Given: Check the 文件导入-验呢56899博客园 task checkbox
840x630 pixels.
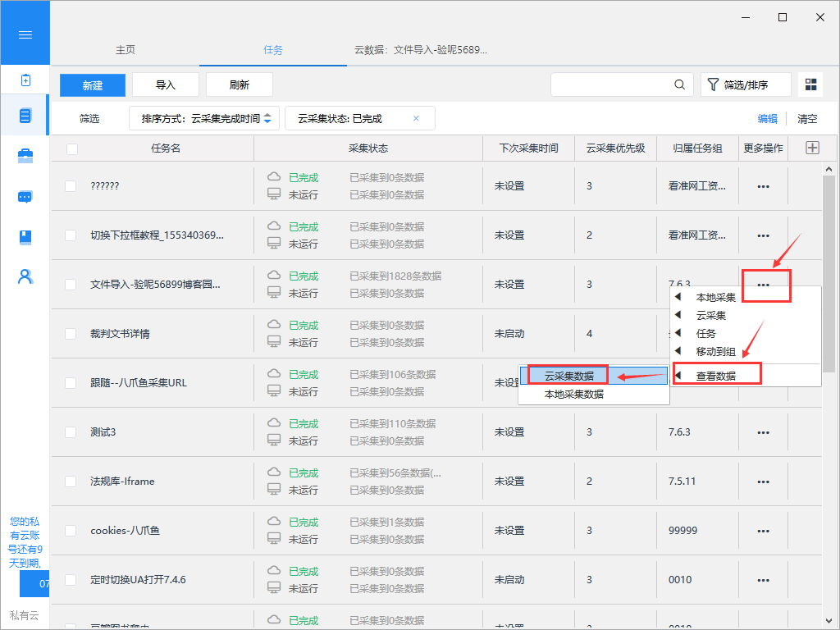Looking at the screenshot, I should pos(71,285).
